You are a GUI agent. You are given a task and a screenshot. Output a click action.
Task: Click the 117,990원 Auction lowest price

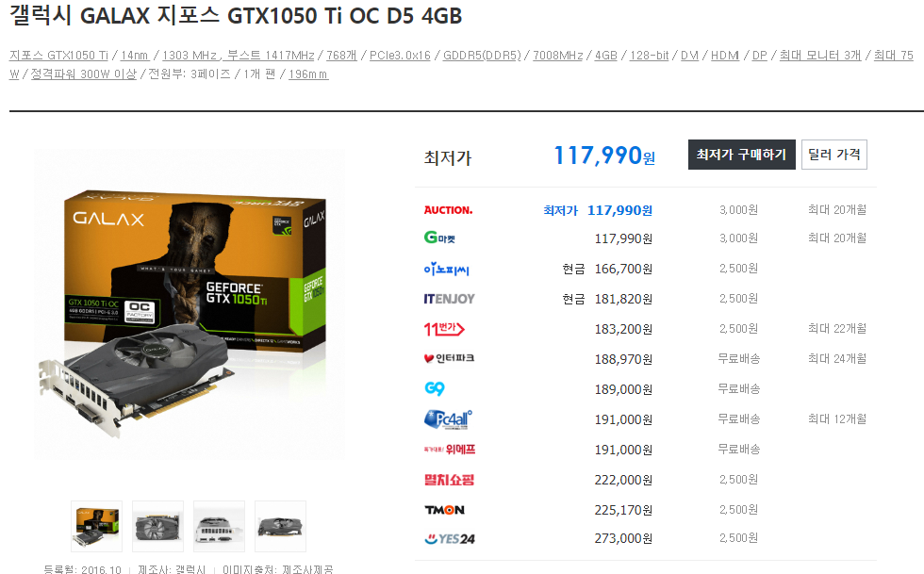[620, 210]
